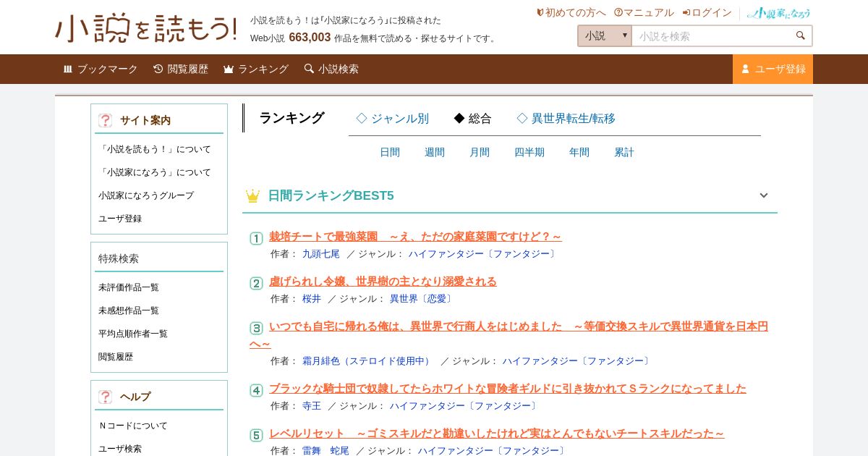Image resolution: width=868 pixels, height=456 pixels.
Task: Switch to 異世界転生/転移 ranking tab
Action: 566,119
